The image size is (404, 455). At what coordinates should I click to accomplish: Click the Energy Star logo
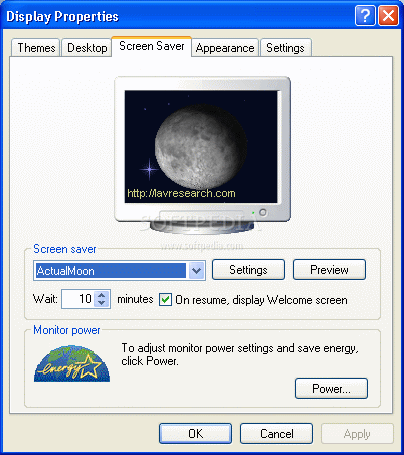pyautogui.click(x=72, y=364)
